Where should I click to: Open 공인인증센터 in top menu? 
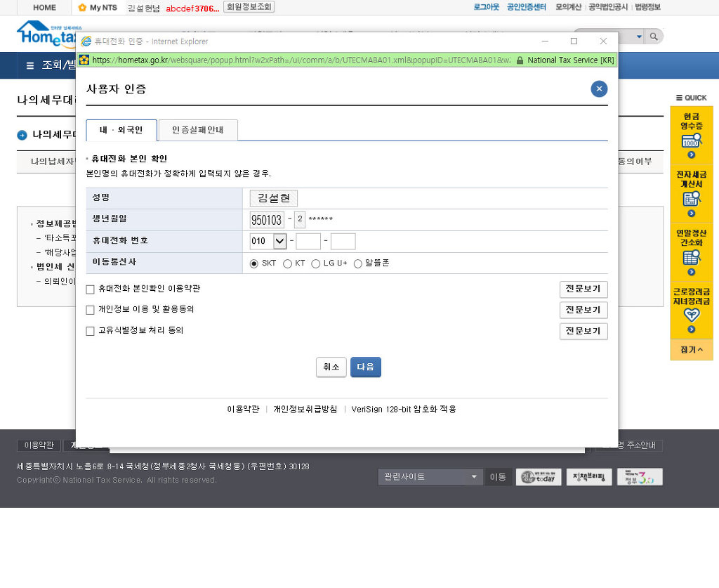[x=527, y=7]
